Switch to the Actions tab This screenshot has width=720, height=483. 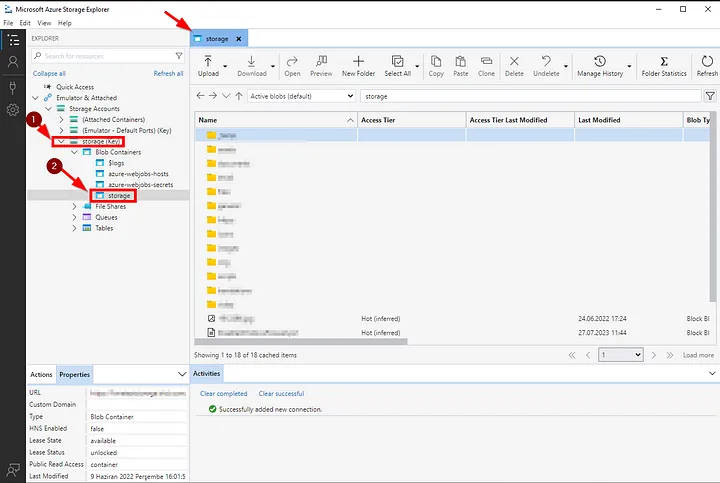41,374
